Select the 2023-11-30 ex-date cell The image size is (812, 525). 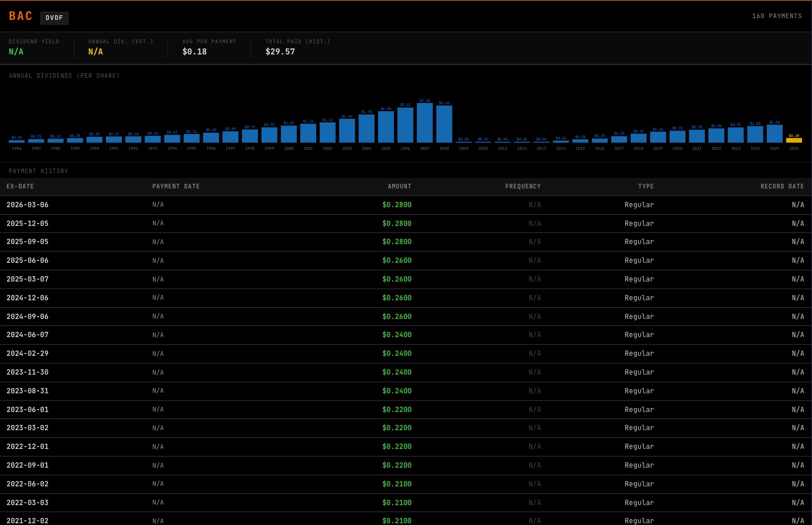click(x=28, y=372)
